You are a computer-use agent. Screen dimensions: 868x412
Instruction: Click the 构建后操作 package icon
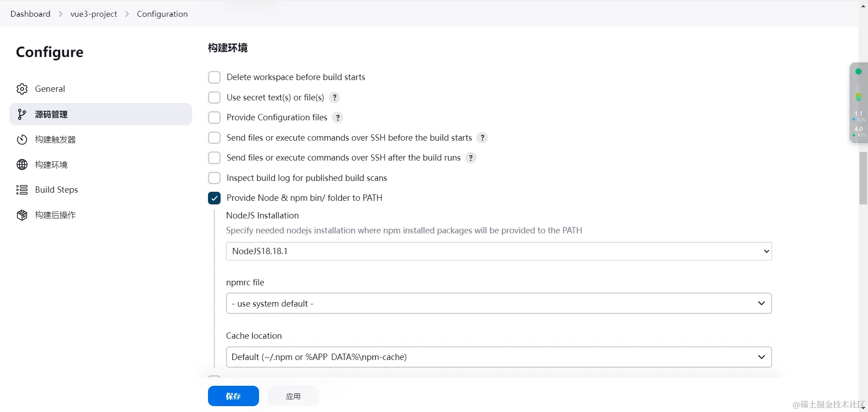22,215
